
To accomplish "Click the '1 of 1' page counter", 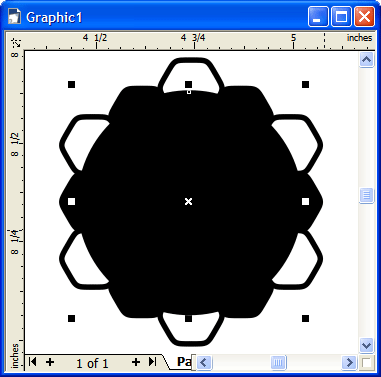I will point(92,363).
